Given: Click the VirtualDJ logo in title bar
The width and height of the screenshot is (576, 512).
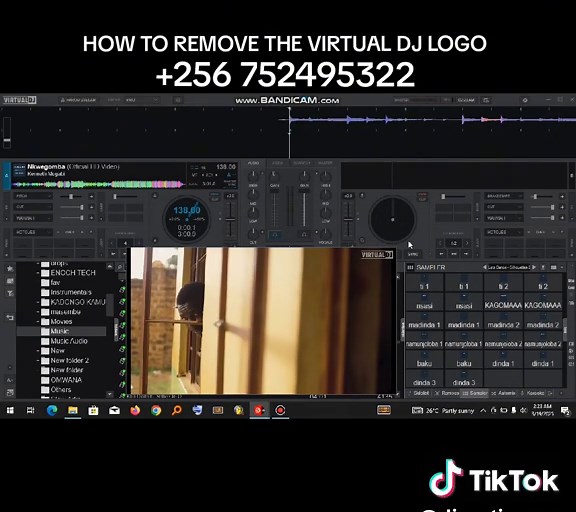Looking at the screenshot, I should point(19,100).
